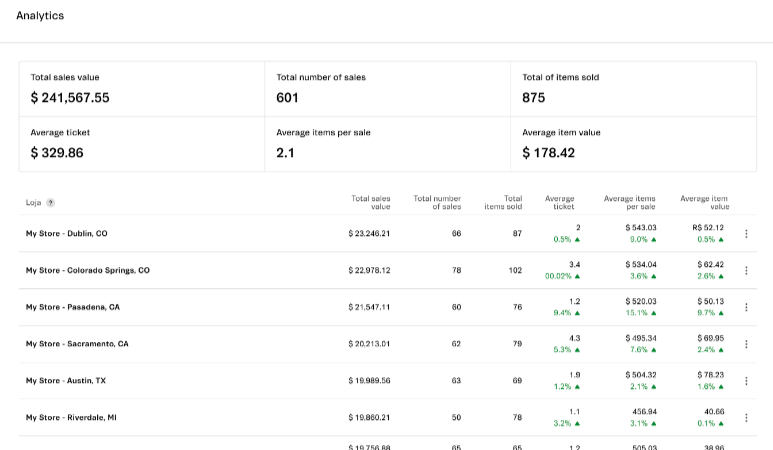
Task: Click the more options icon for Austin, TX
Action: point(746,381)
